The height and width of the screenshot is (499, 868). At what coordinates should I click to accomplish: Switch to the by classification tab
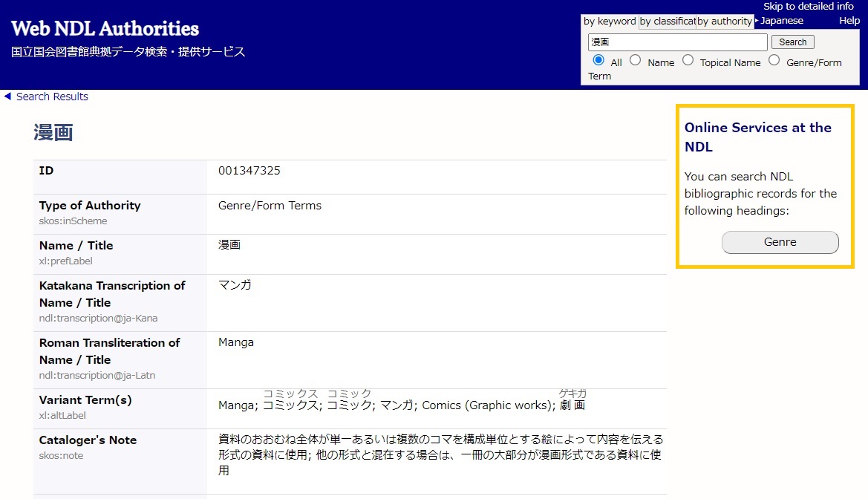[667, 22]
